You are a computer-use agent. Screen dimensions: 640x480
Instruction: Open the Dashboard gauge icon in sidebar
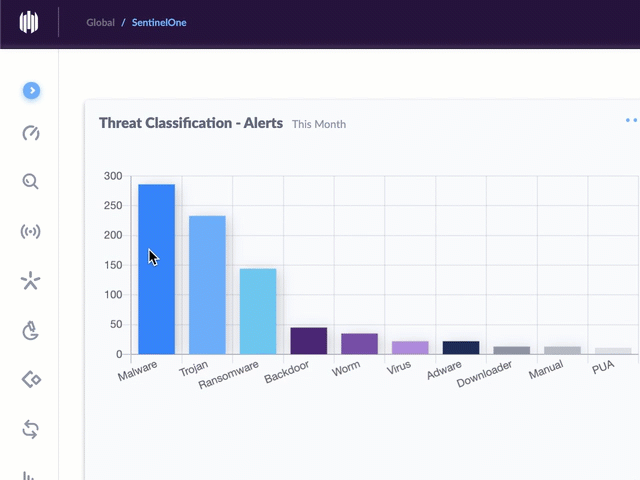[x=31, y=134]
